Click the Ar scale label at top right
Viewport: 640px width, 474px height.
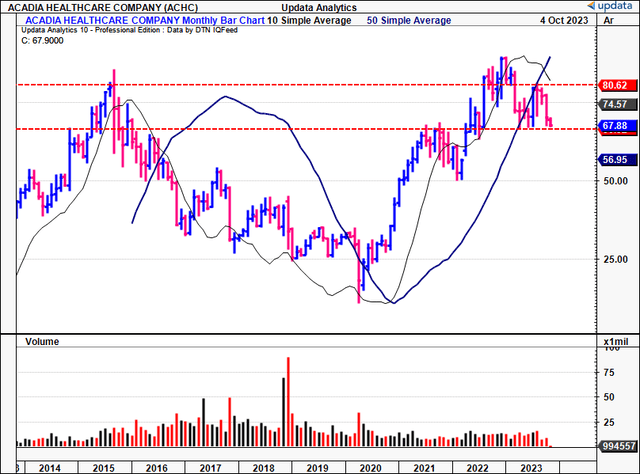(x=609, y=20)
